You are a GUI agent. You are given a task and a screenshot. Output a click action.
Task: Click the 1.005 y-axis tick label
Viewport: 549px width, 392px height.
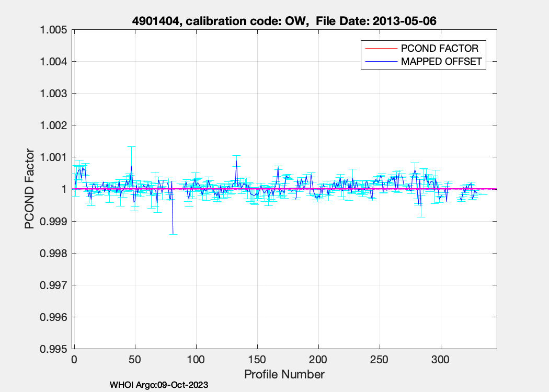54,30
